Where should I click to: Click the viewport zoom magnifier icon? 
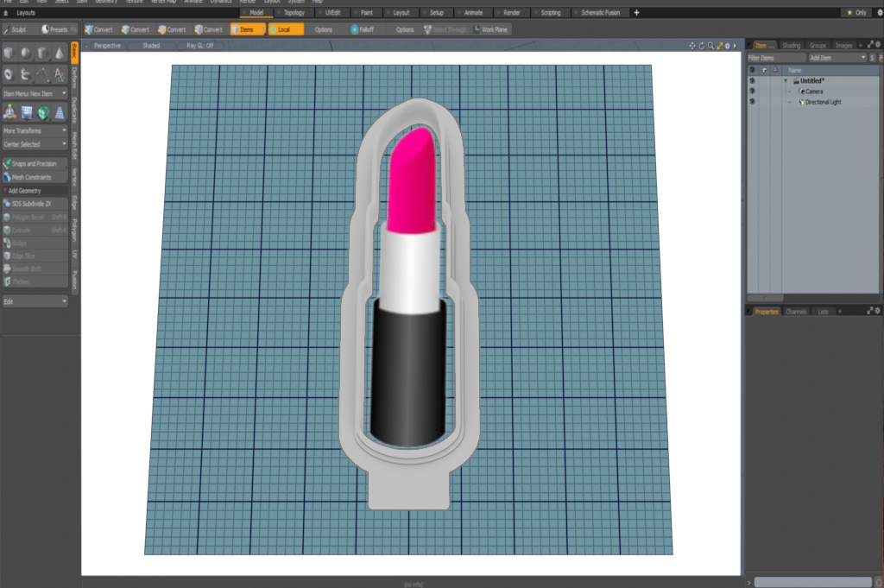709,45
